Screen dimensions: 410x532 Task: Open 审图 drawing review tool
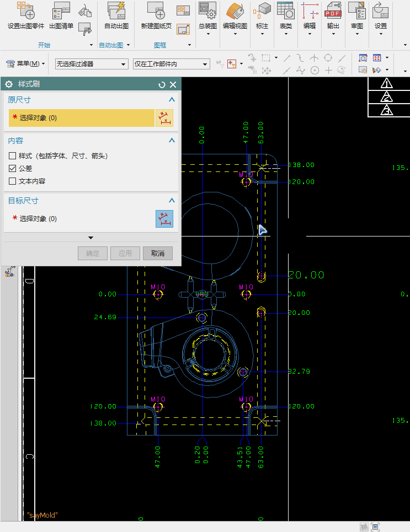click(356, 10)
